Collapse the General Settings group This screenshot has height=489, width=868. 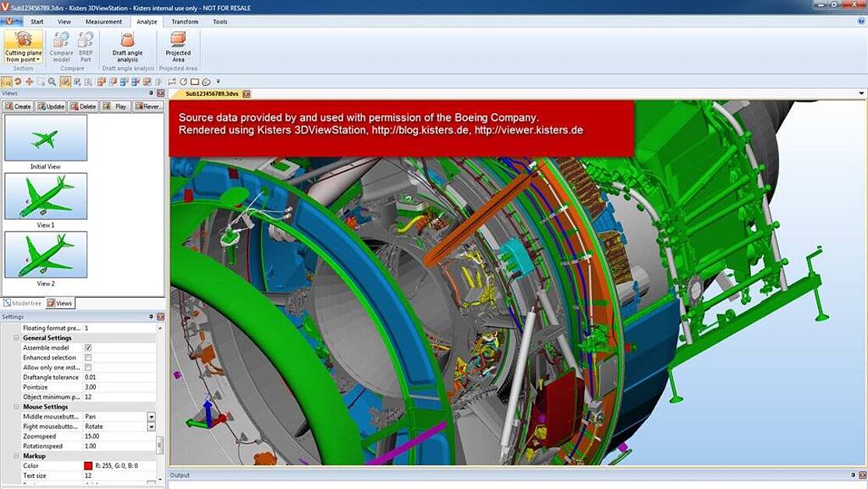coord(16,338)
